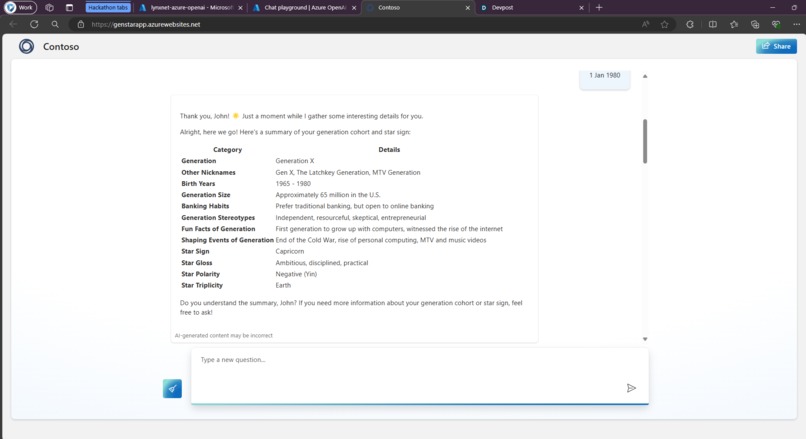Close the lynxnet-azure-openai tab
Viewport: 806px width, 439px height.
click(x=240, y=8)
